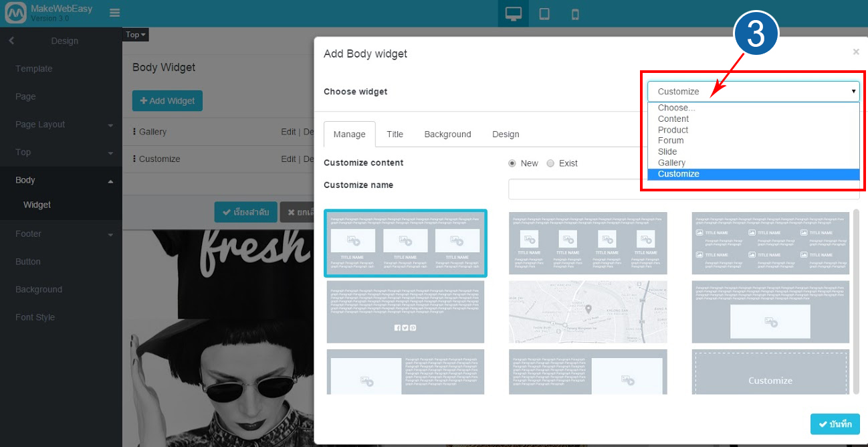Screen dimensions: 868x447
Task: Click the MakeWebEasy logo
Action: pyautogui.click(x=15, y=12)
